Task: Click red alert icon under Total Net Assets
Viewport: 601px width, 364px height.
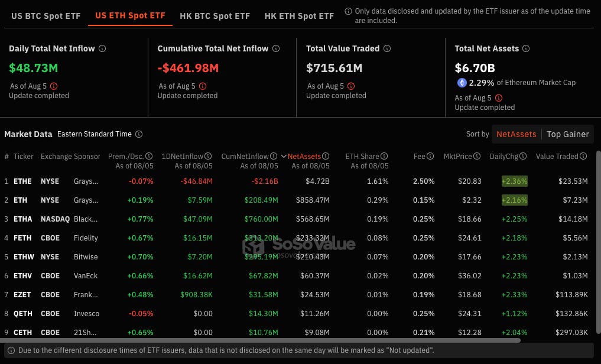Action: point(499,98)
